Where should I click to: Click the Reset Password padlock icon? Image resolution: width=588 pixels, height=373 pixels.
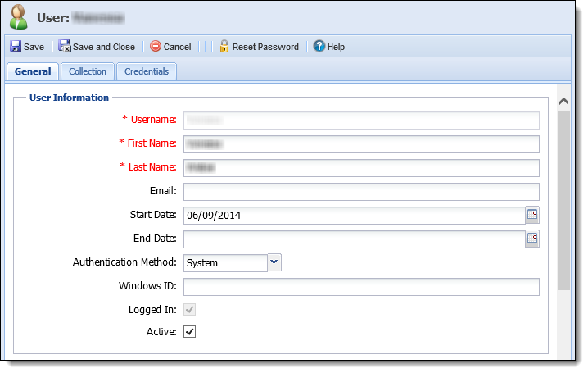click(224, 46)
